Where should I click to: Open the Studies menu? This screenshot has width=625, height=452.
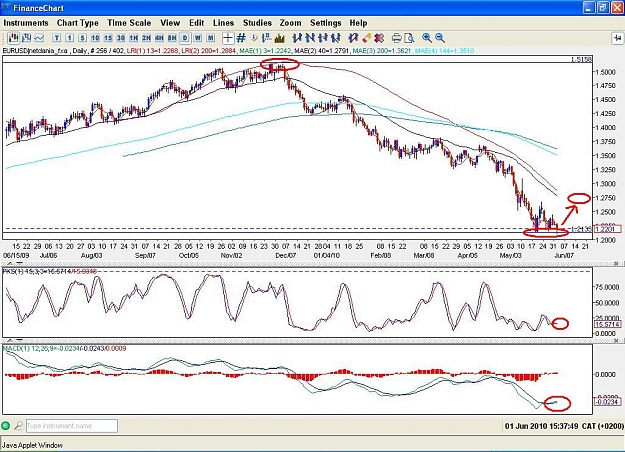click(x=257, y=23)
